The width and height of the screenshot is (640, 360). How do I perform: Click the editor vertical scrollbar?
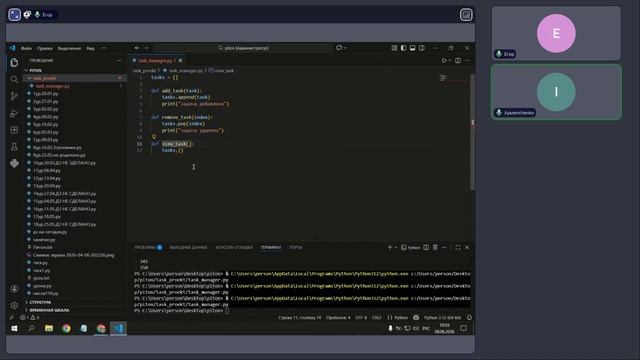[473, 132]
